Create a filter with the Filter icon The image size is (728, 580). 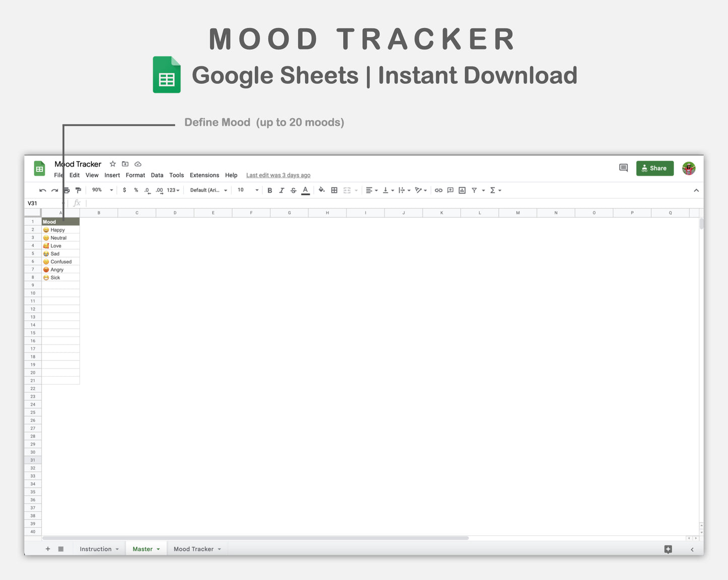[474, 190]
